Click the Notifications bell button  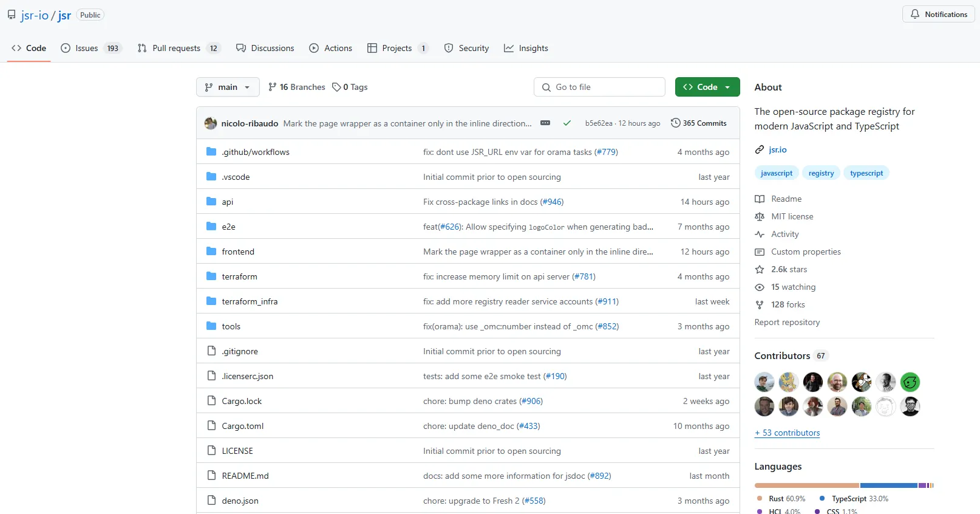pos(938,15)
